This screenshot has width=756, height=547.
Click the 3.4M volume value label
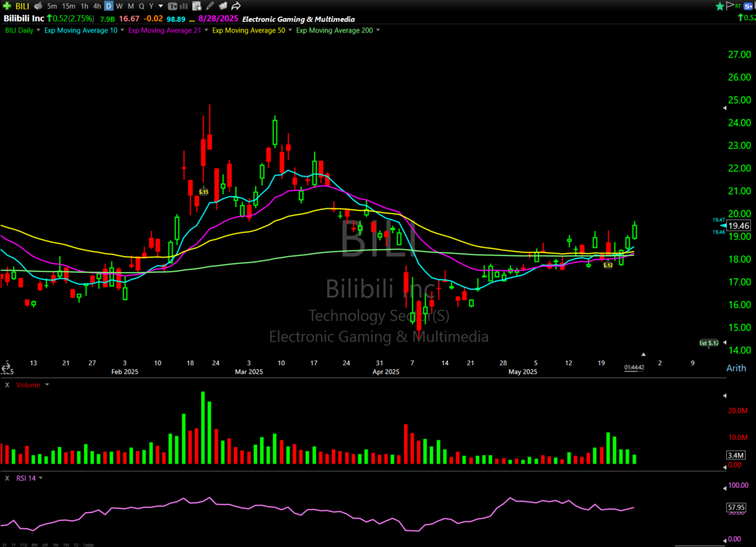pos(736,455)
